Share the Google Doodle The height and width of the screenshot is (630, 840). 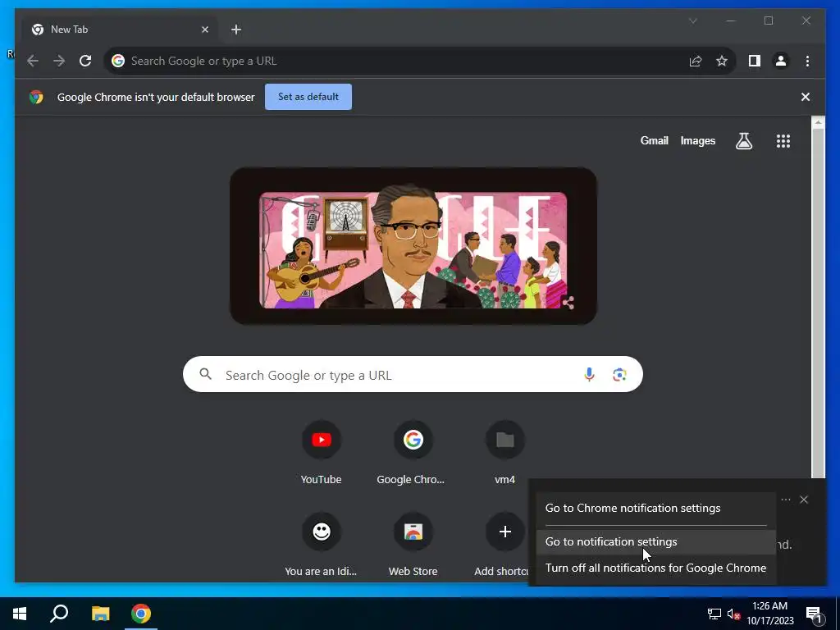568,303
